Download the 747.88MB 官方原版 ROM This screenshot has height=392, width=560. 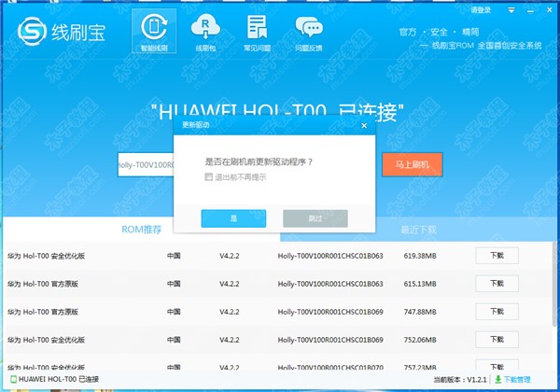tap(497, 312)
